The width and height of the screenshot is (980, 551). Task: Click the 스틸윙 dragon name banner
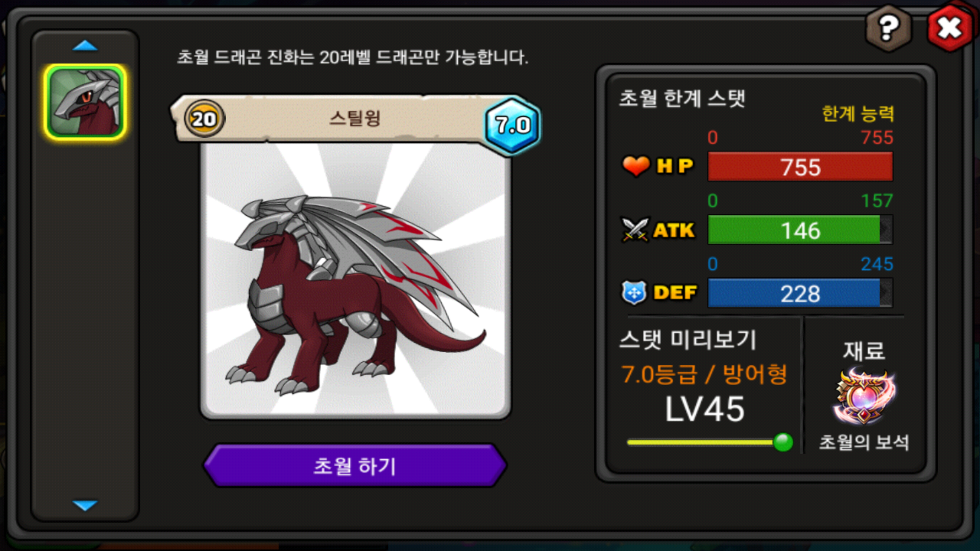click(355, 119)
